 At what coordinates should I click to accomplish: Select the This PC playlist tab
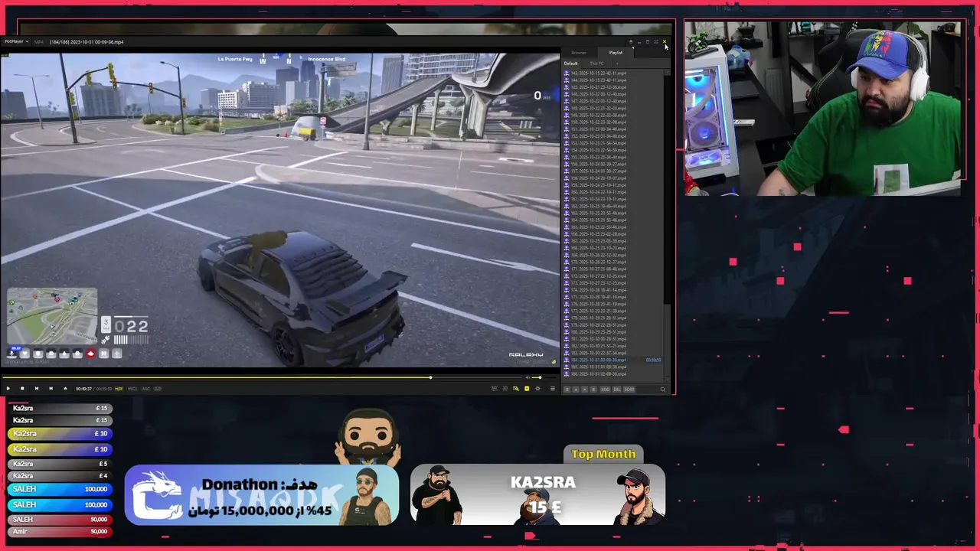point(596,64)
